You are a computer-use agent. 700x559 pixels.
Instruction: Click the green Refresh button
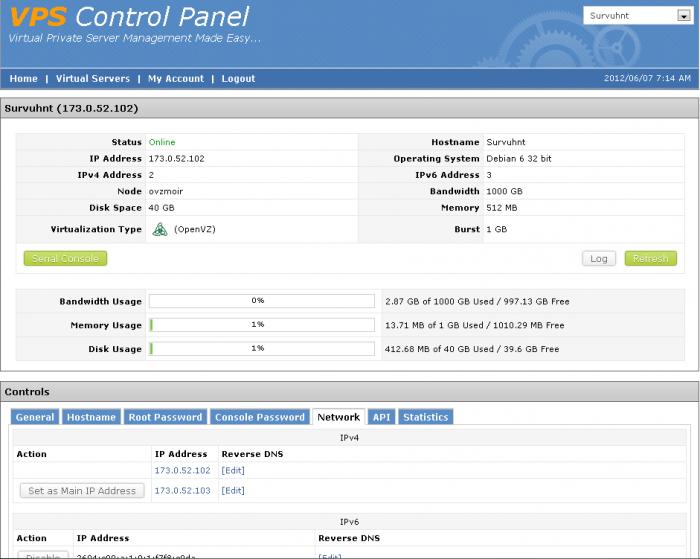pyautogui.click(x=650, y=259)
